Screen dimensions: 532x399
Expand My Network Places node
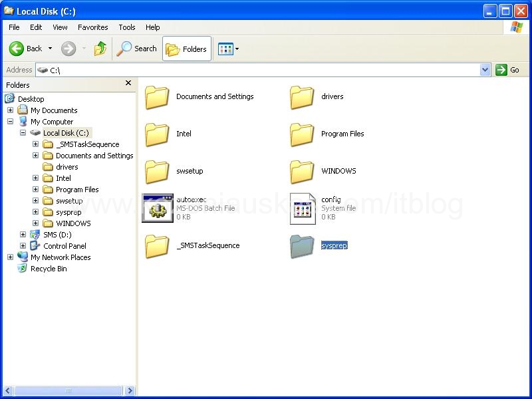pyautogui.click(x=10, y=257)
